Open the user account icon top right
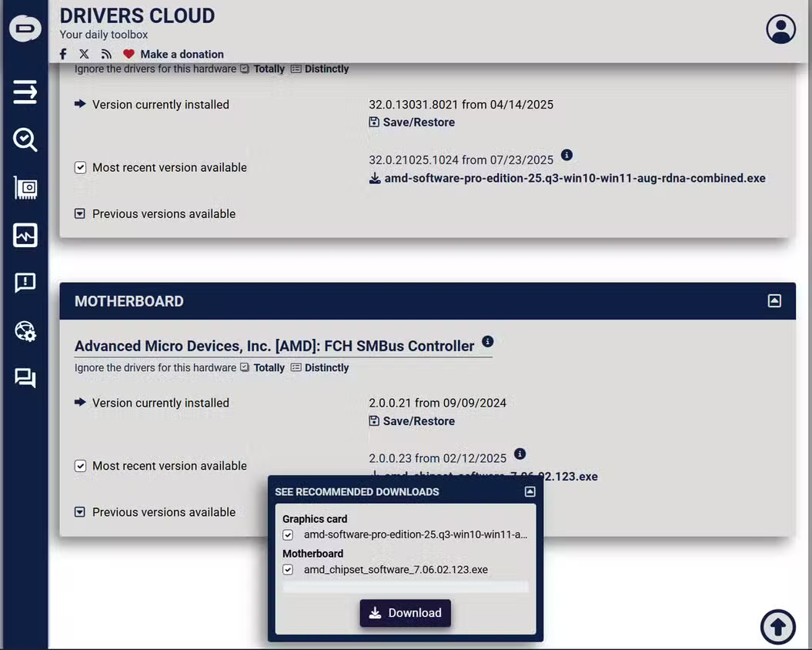812x650 pixels. (x=780, y=28)
